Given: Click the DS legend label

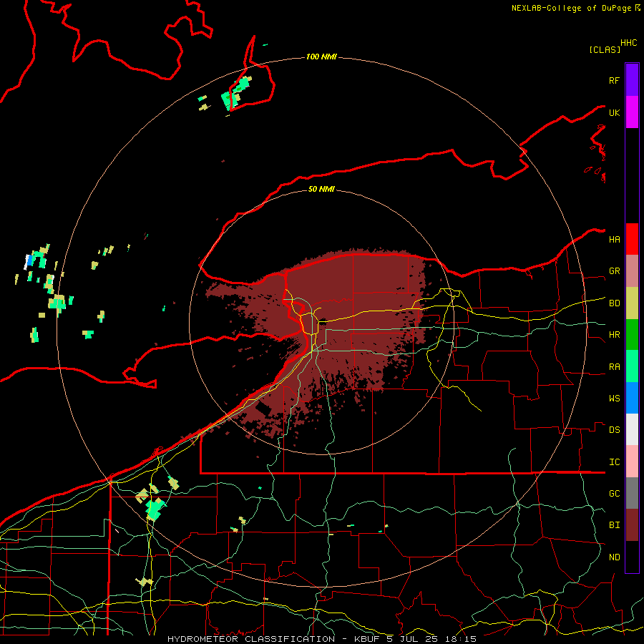Looking at the screenshot, I should click(x=614, y=430).
